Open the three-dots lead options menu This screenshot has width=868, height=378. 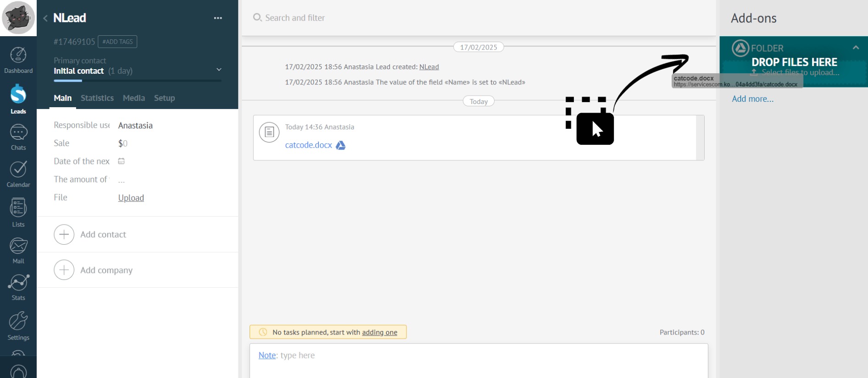218,18
